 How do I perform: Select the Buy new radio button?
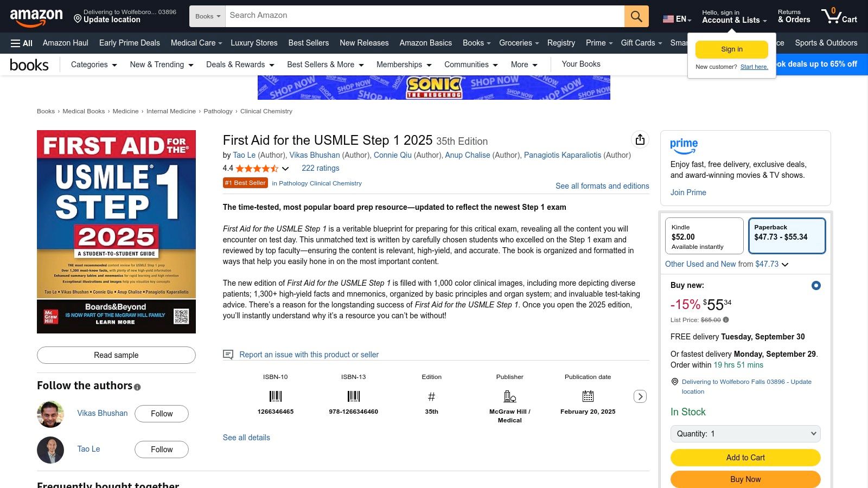816,285
